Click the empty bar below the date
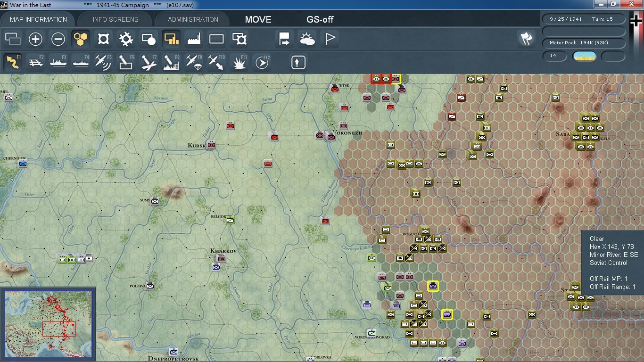Image resolution: width=644 pixels, height=362 pixels. click(584, 31)
